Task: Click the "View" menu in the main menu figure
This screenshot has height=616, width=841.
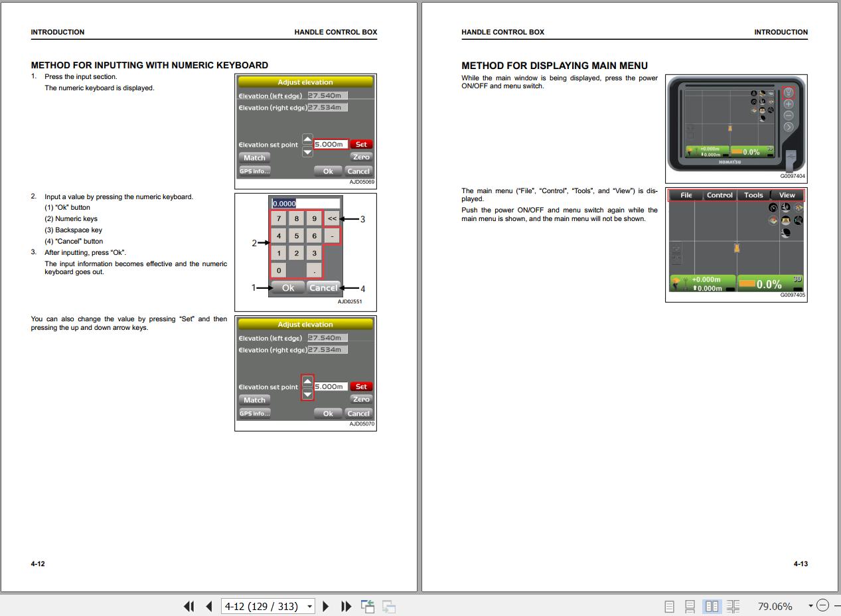Action: click(787, 195)
